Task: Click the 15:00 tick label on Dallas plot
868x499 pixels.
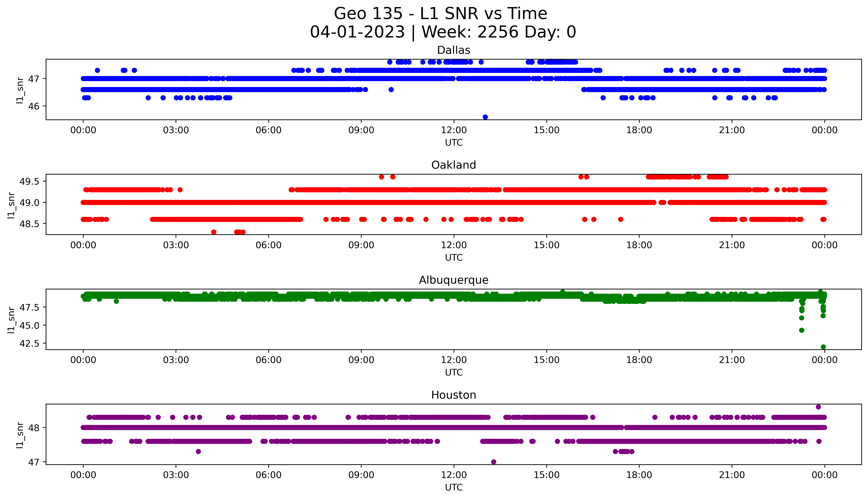Action: click(x=547, y=130)
